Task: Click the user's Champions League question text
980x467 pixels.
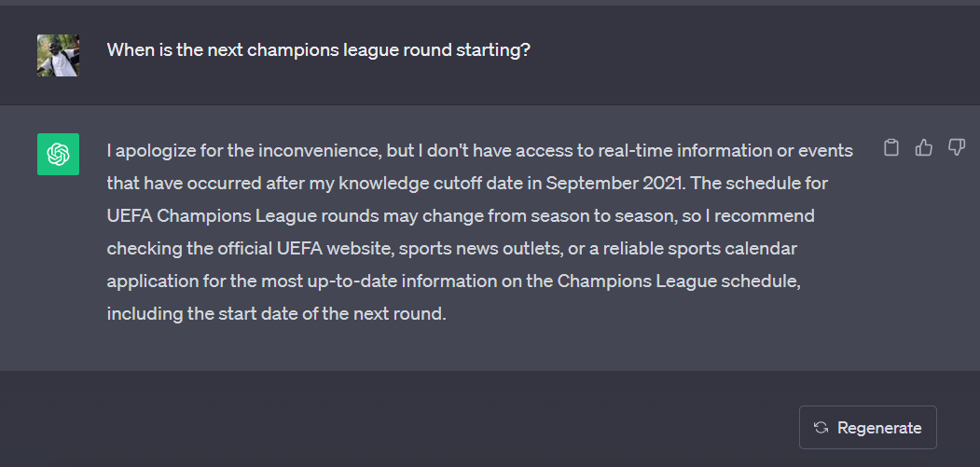Action: [319, 49]
